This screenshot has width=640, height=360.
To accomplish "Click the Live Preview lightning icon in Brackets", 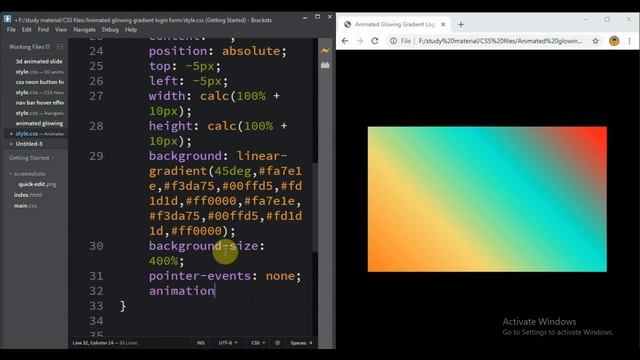I will pos(325,51).
